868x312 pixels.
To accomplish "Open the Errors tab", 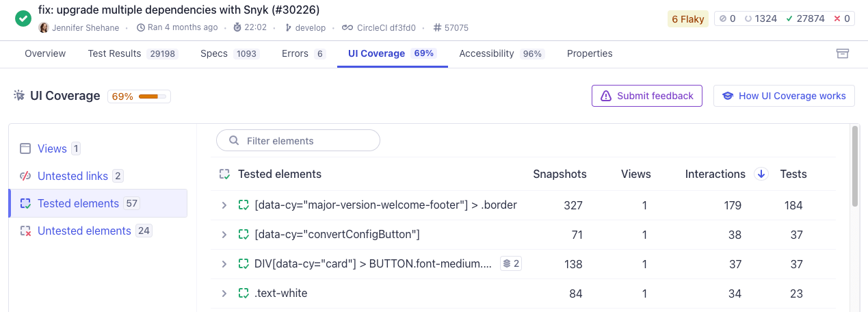I will pos(303,53).
